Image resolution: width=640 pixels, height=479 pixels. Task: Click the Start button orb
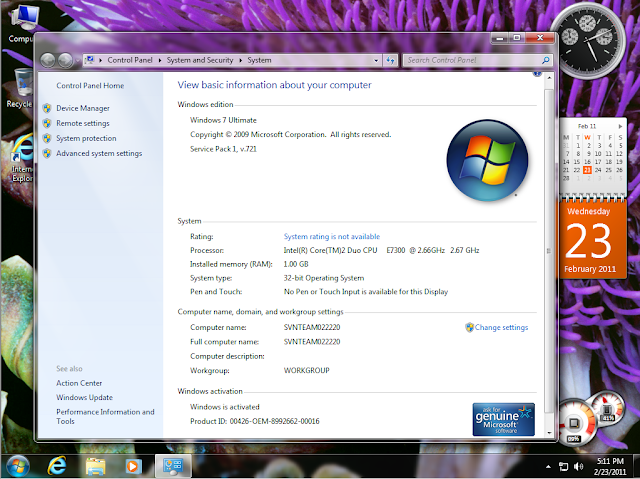point(17,465)
